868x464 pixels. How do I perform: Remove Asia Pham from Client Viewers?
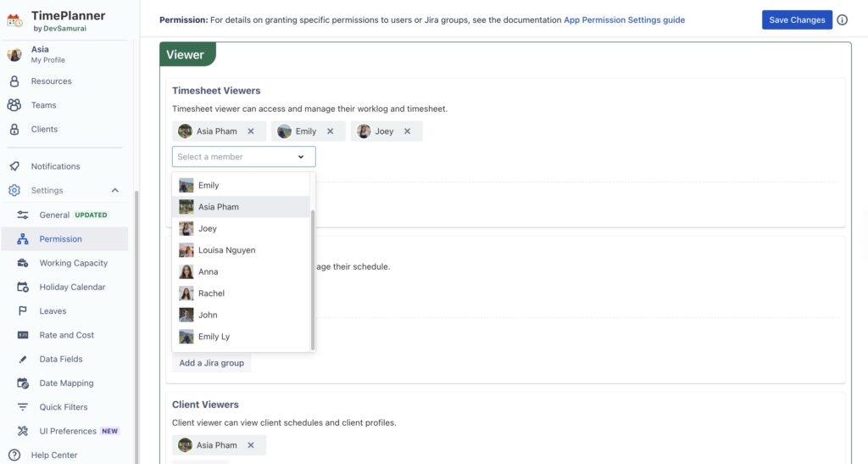251,445
